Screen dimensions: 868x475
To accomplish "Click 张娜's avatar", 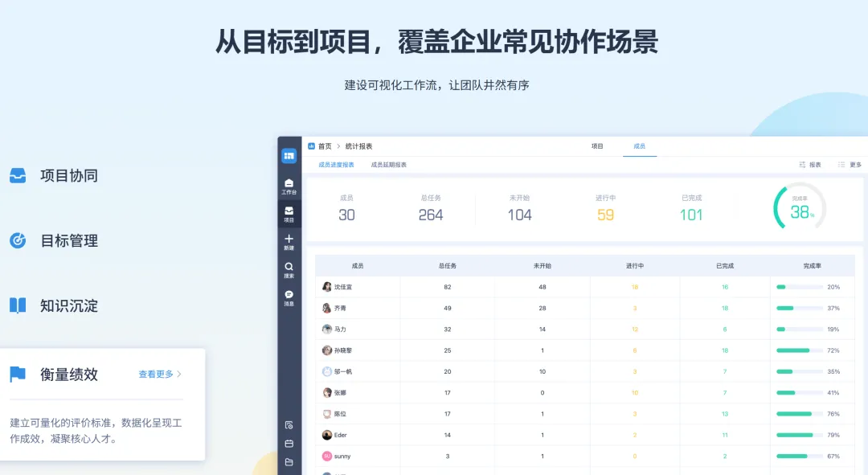I will pyautogui.click(x=327, y=392).
